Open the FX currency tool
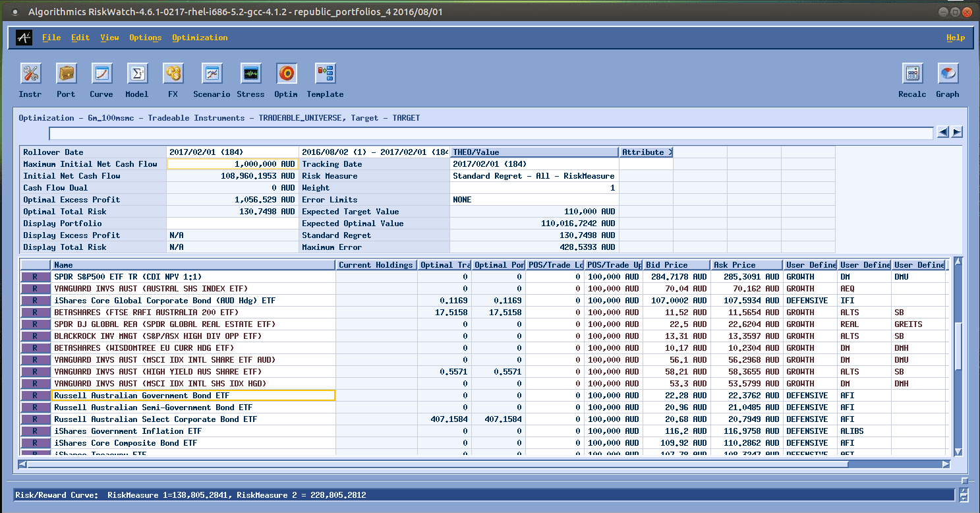Image resolution: width=980 pixels, height=513 pixels. click(173, 74)
